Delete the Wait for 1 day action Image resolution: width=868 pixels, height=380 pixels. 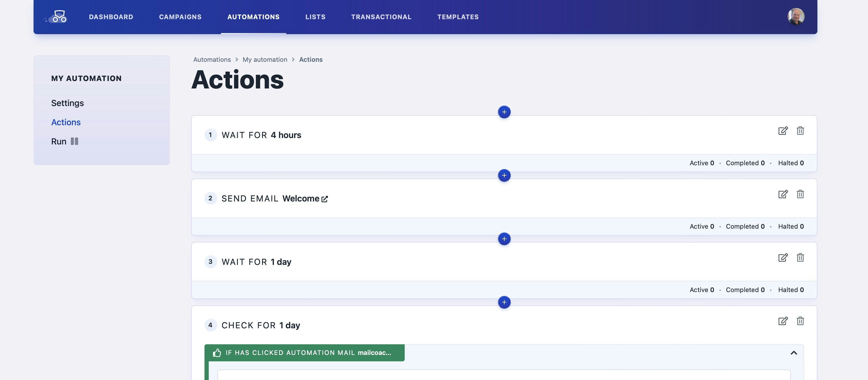800,258
